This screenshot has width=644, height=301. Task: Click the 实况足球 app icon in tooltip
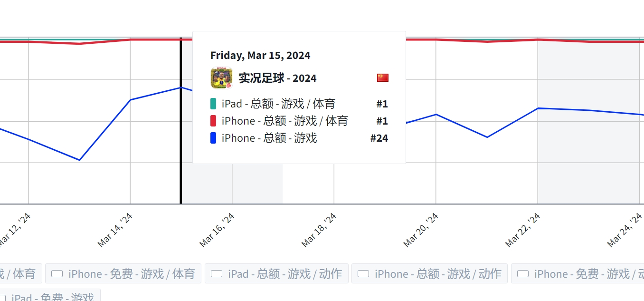click(221, 78)
